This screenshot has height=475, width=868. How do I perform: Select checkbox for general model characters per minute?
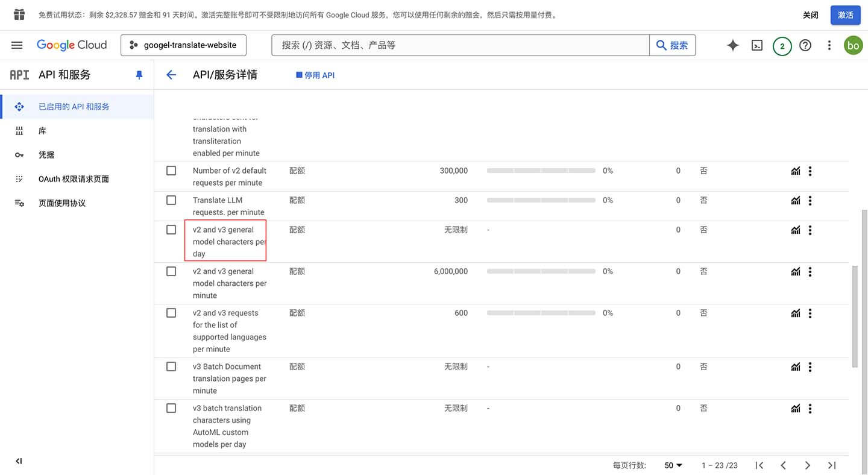tap(171, 271)
